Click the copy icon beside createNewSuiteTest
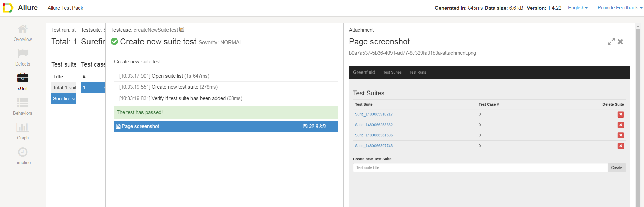This screenshot has width=644, height=207. (182, 30)
